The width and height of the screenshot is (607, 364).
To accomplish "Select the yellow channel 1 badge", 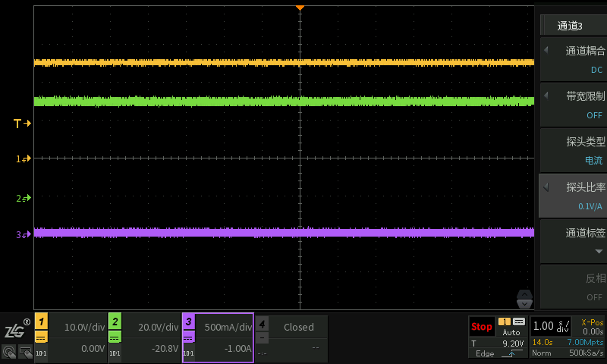I will [42, 321].
